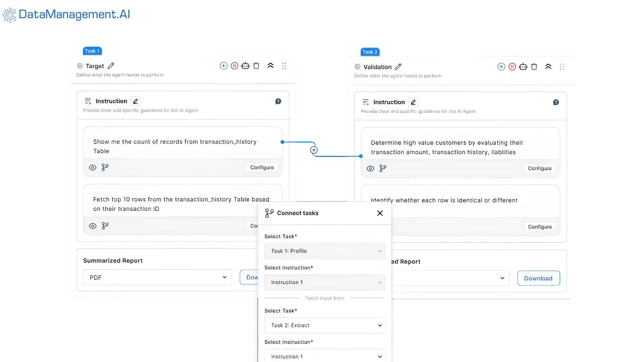Click the connection end node on Validation instruction
The height and width of the screenshot is (362, 644).
[361, 156]
